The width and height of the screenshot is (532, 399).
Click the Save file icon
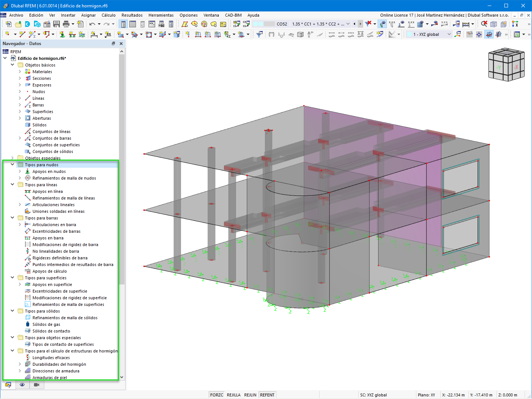point(57,24)
